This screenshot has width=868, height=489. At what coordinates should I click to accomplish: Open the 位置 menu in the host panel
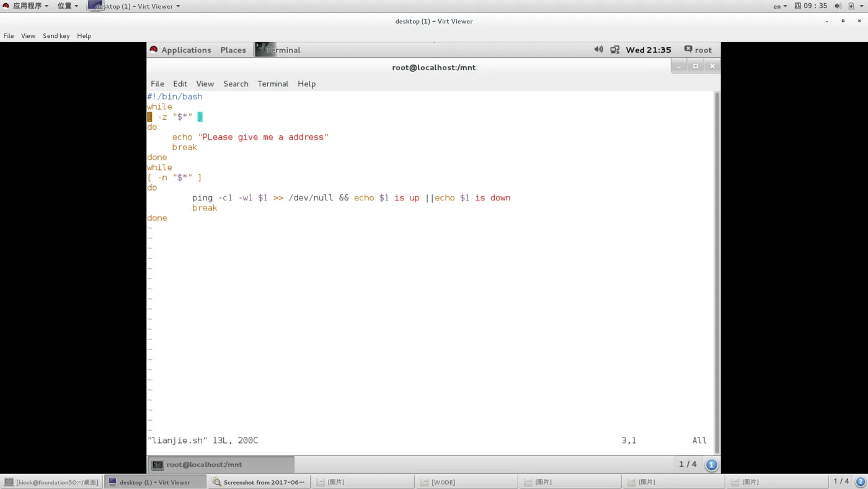68,6
